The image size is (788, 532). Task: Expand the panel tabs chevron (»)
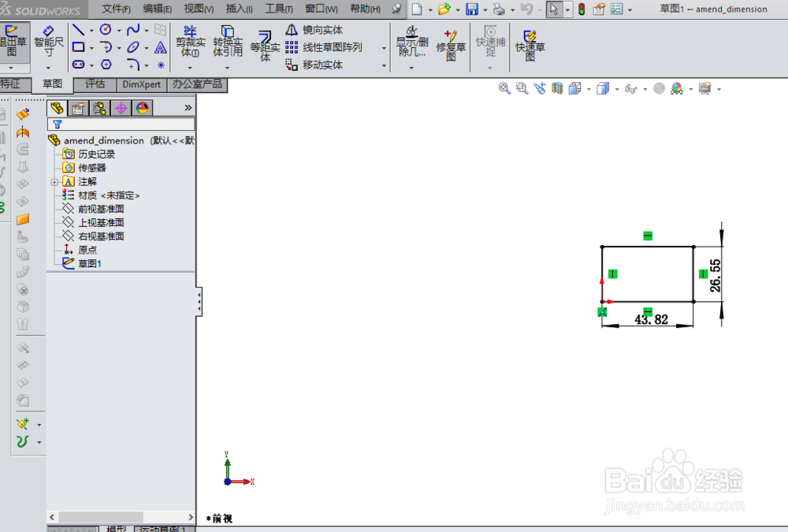point(188,108)
